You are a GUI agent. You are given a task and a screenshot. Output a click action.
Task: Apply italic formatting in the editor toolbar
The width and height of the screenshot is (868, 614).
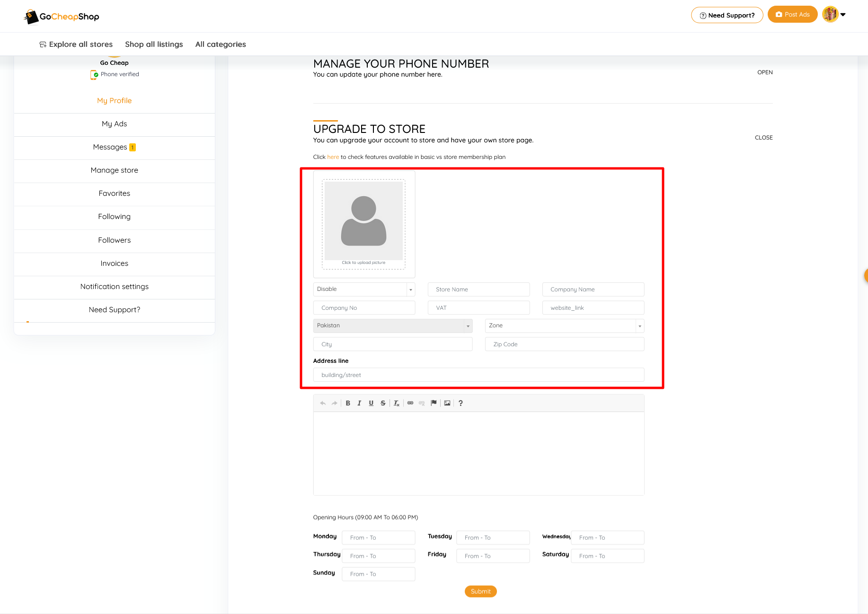click(x=359, y=403)
